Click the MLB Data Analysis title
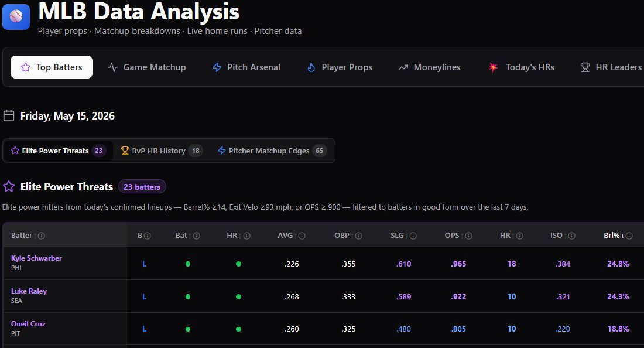Viewport: 644px width, 348px height. pyautogui.click(x=139, y=11)
